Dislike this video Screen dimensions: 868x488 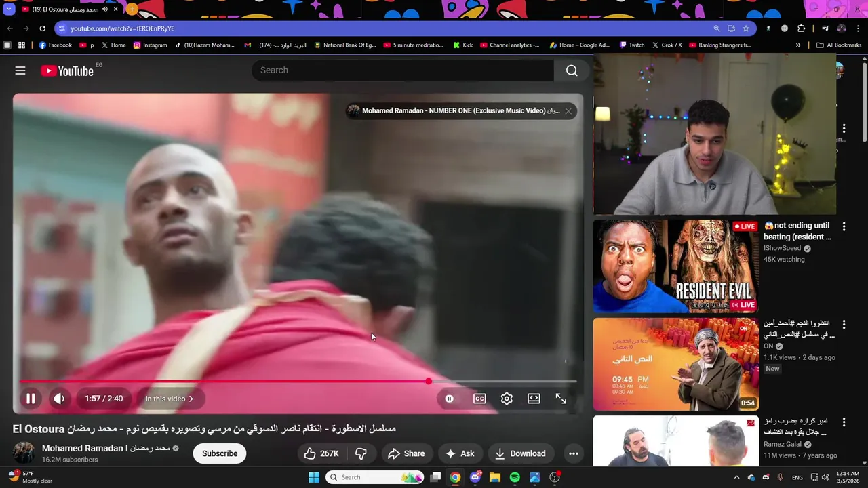click(361, 453)
